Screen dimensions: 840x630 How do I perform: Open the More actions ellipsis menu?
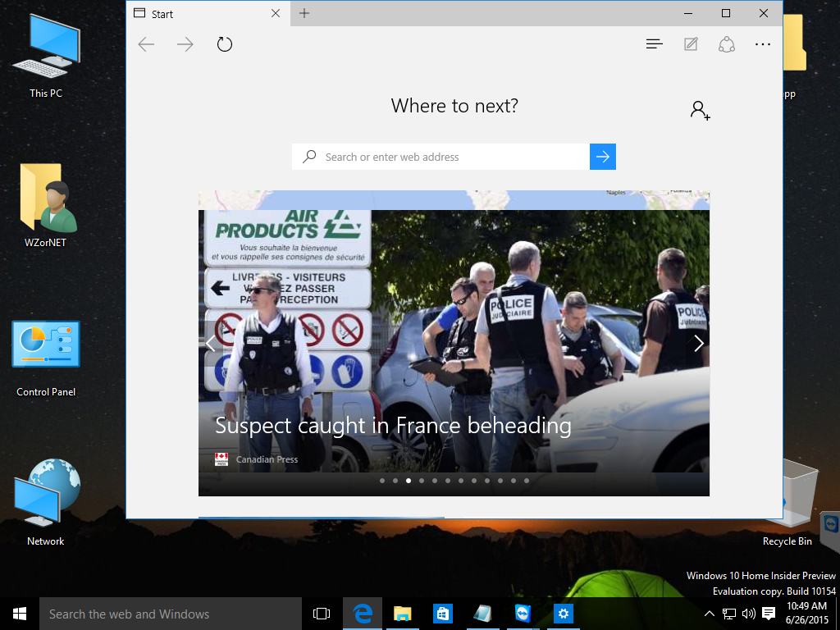pos(763,44)
